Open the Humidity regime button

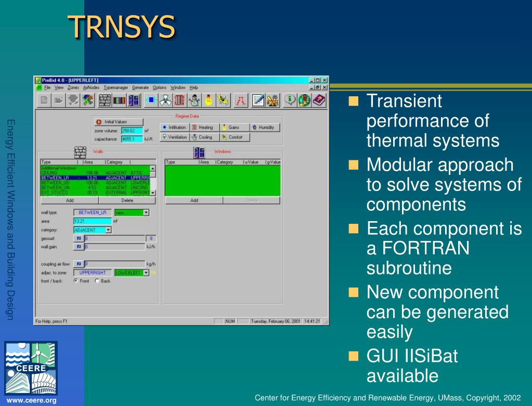[x=265, y=128]
